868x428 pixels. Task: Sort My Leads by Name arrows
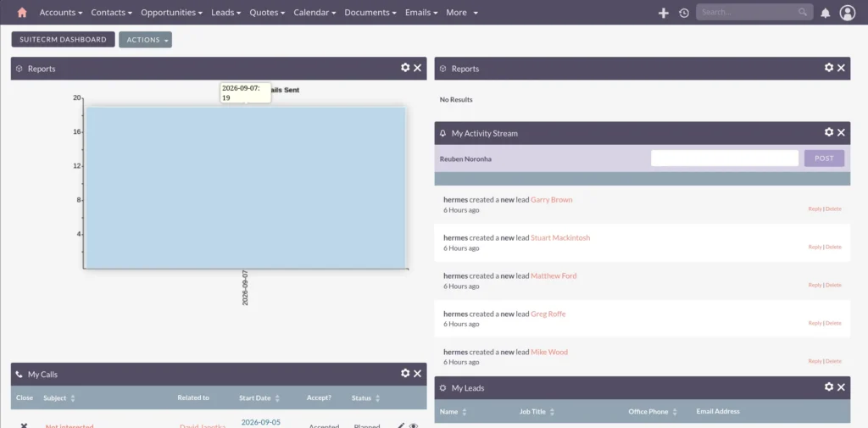click(x=465, y=412)
